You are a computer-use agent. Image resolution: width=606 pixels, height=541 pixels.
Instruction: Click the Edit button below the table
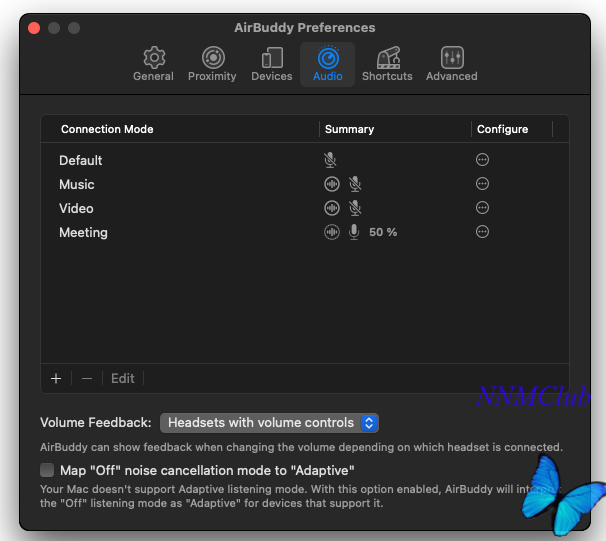click(123, 378)
